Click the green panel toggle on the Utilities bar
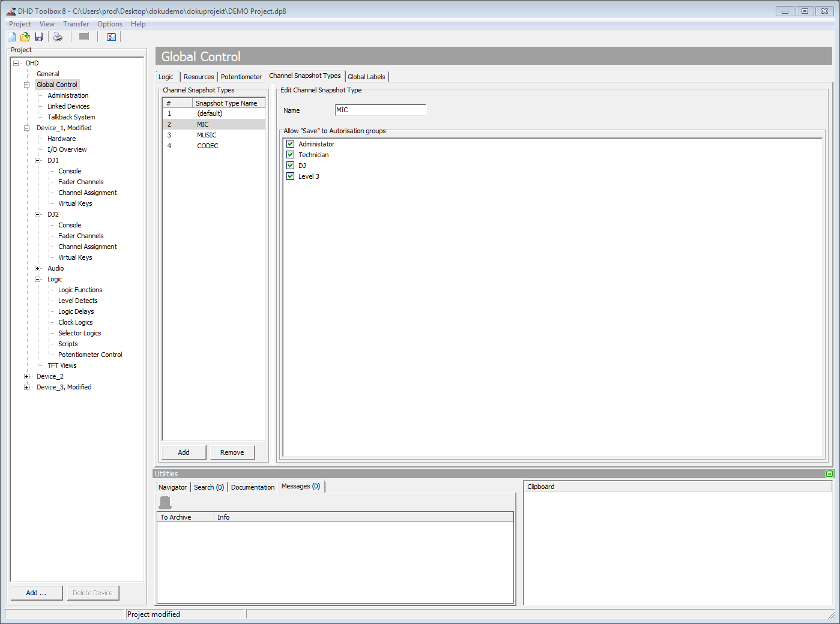Screen dimensions: 840x624 point(829,473)
